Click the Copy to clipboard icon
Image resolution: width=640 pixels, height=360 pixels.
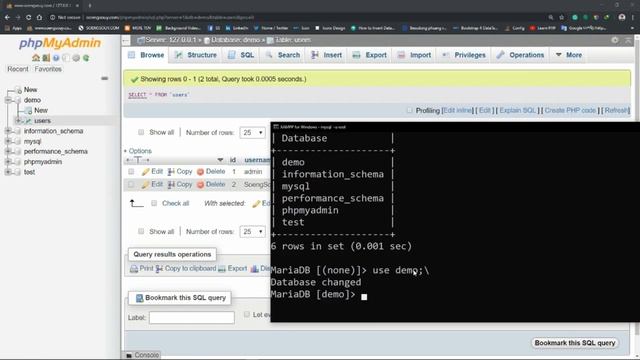click(x=159, y=269)
